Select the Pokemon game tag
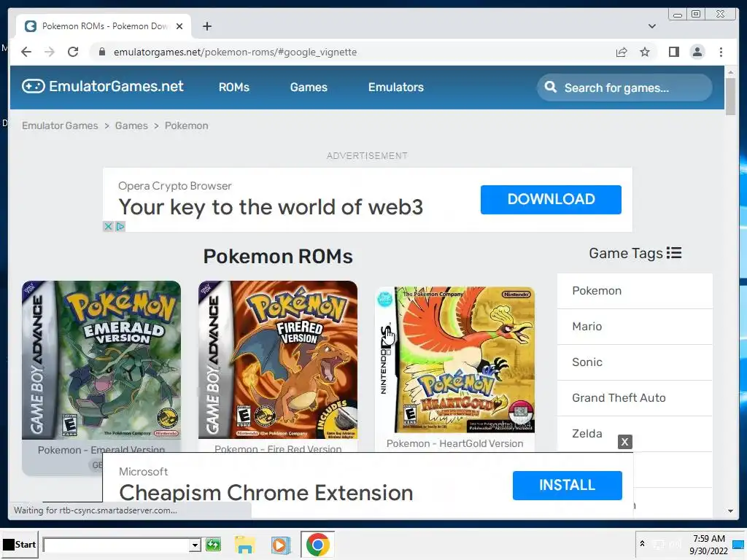 pyautogui.click(x=635, y=291)
